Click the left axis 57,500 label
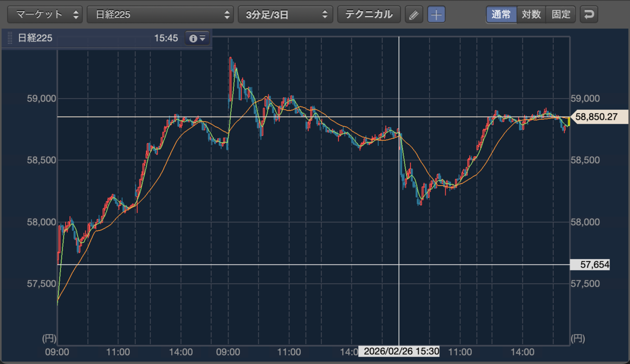This screenshot has width=630, height=364. pyautogui.click(x=41, y=284)
